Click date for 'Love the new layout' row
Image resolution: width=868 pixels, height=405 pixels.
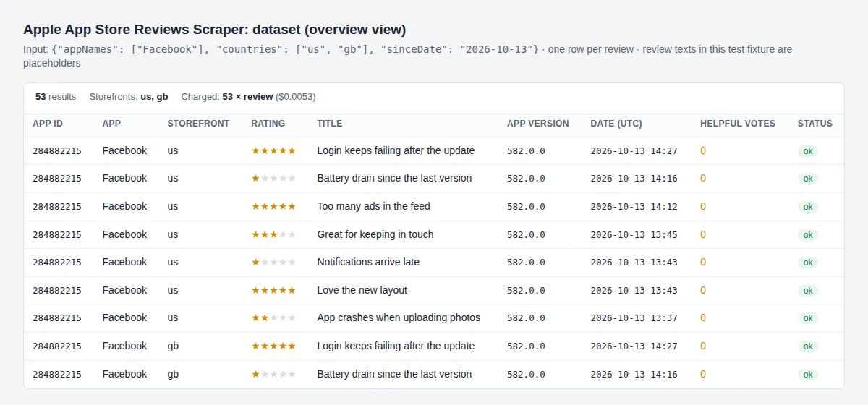pyautogui.click(x=634, y=291)
